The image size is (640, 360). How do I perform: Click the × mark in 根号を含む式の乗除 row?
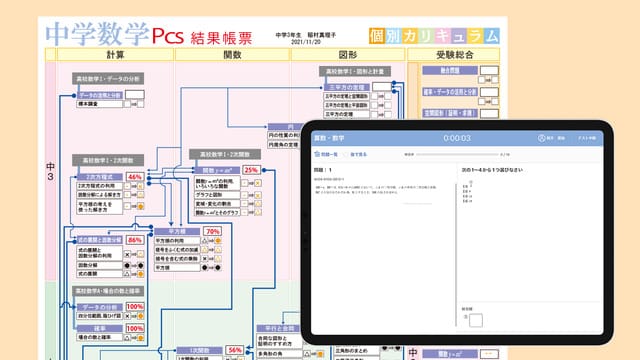coord(204,259)
